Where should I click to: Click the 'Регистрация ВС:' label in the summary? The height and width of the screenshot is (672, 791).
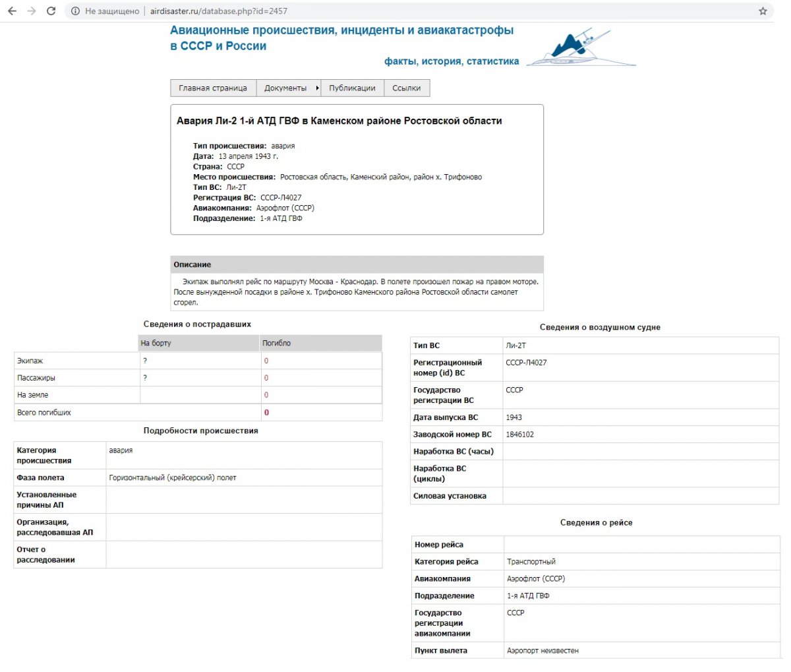224,198
